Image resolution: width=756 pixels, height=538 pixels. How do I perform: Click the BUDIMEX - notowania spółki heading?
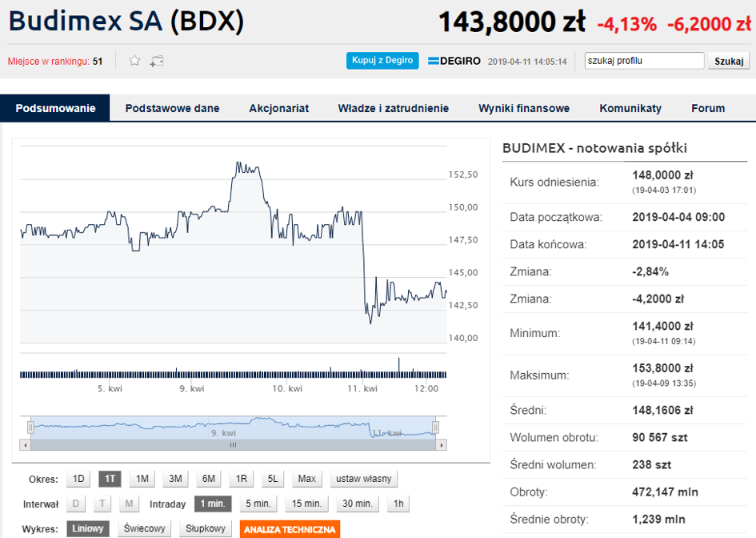coord(594,148)
